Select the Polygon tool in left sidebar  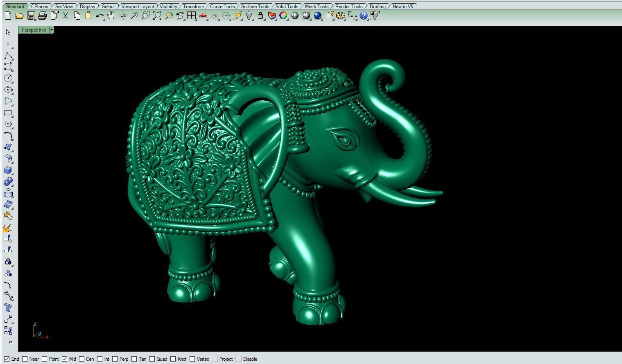tap(8, 124)
